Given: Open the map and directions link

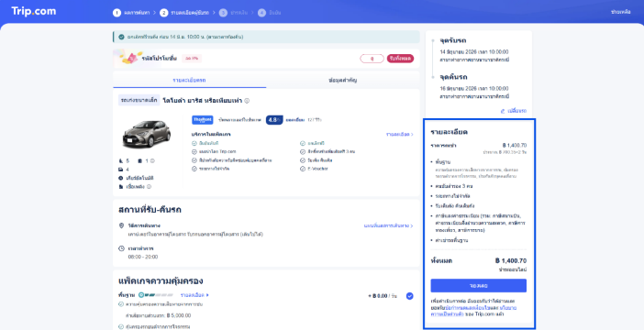Looking at the screenshot, I should (x=389, y=225).
